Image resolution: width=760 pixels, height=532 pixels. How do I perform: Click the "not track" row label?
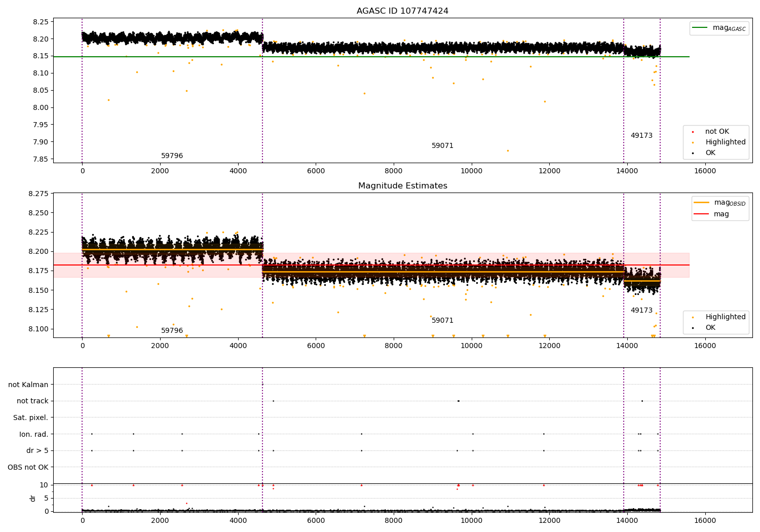(x=32, y=401)
